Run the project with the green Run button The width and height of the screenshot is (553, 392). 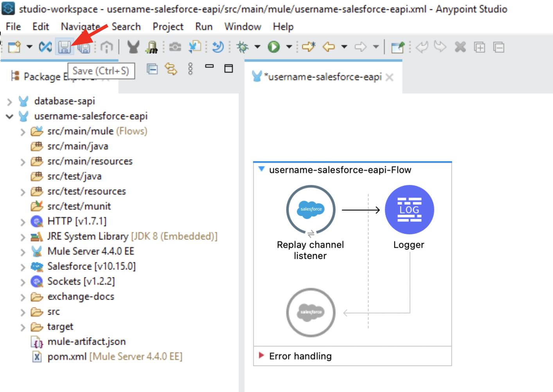click(274, 47)
